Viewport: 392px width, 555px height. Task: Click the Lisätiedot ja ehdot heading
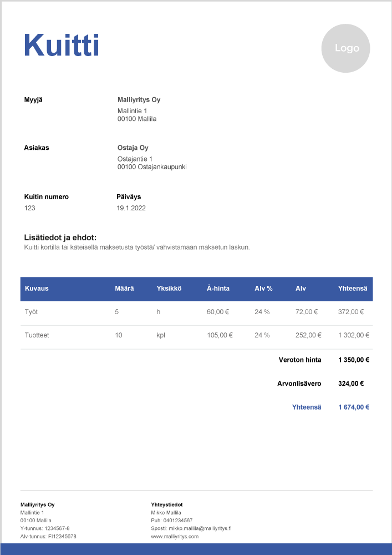pos(60,238)
